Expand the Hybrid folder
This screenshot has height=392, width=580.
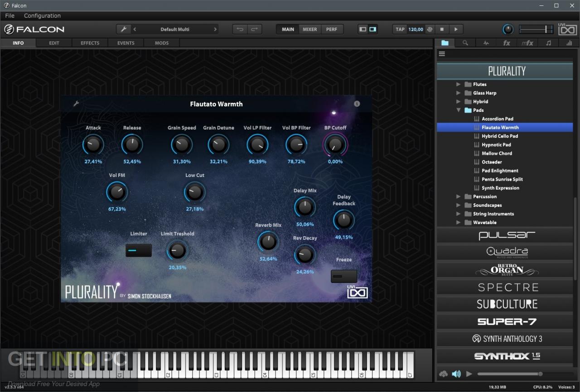[458, 101]
